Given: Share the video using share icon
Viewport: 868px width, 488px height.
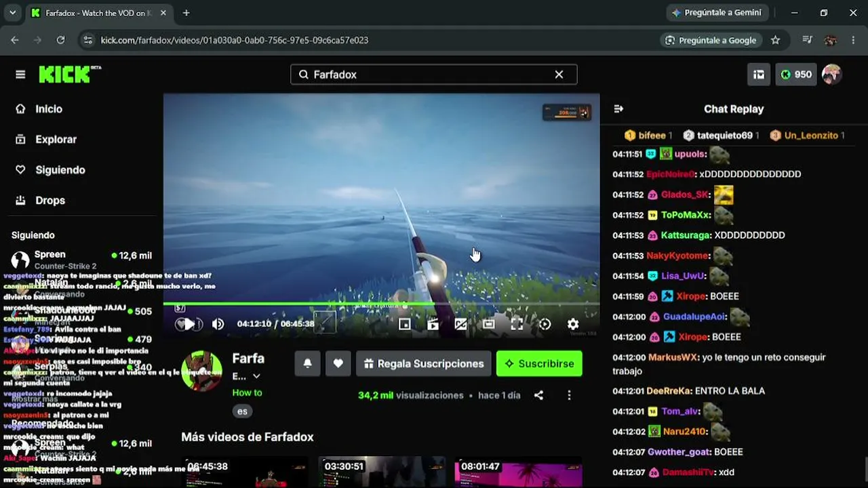Looking at the screenshot, I should (538, 395).
